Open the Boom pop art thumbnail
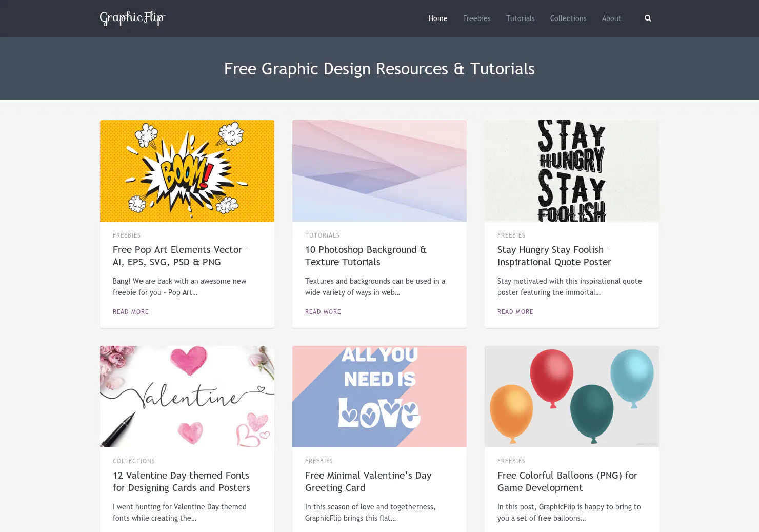 coord(187,171)
